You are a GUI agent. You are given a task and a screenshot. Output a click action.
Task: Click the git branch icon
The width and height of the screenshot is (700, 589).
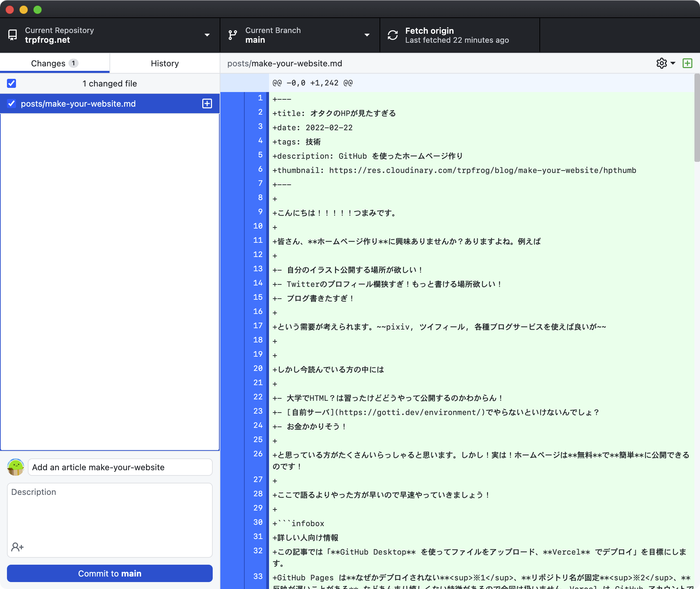(x=233, y=35)
